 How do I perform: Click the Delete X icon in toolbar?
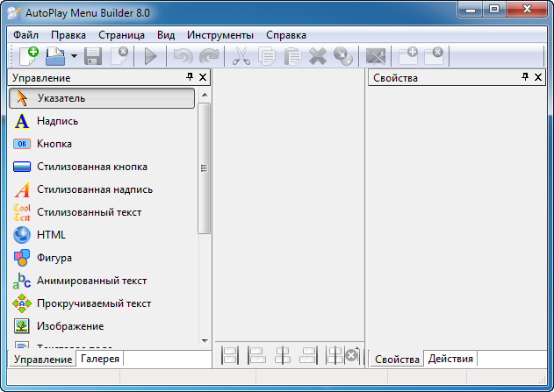pyautogui.click(x=318, y=57)
